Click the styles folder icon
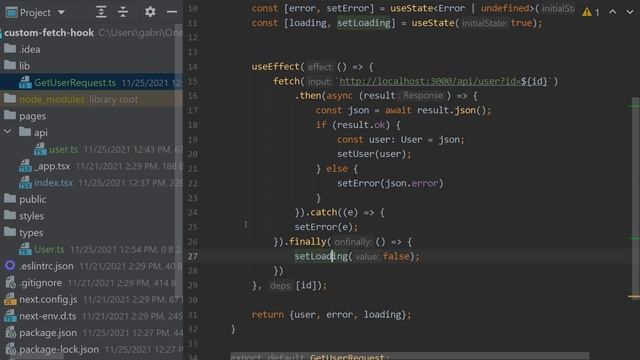The image size is (640, 360). (x=10, y=216)
